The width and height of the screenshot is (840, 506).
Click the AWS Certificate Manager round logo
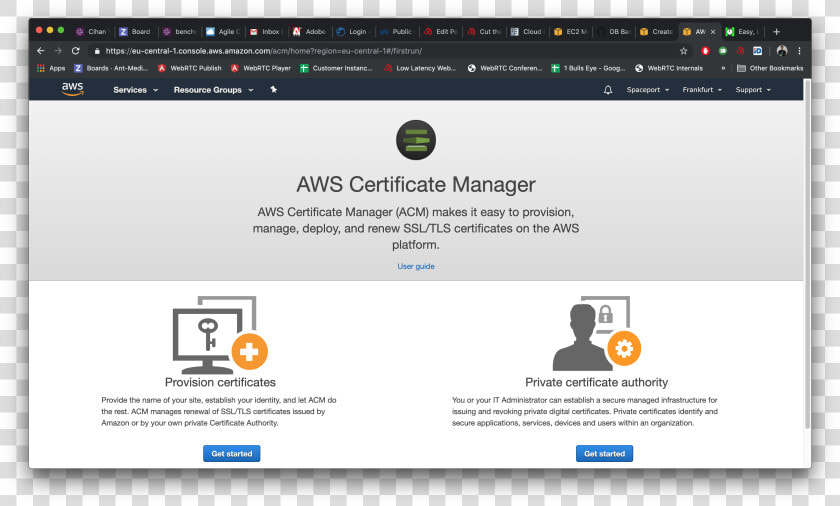click(416, 140)
